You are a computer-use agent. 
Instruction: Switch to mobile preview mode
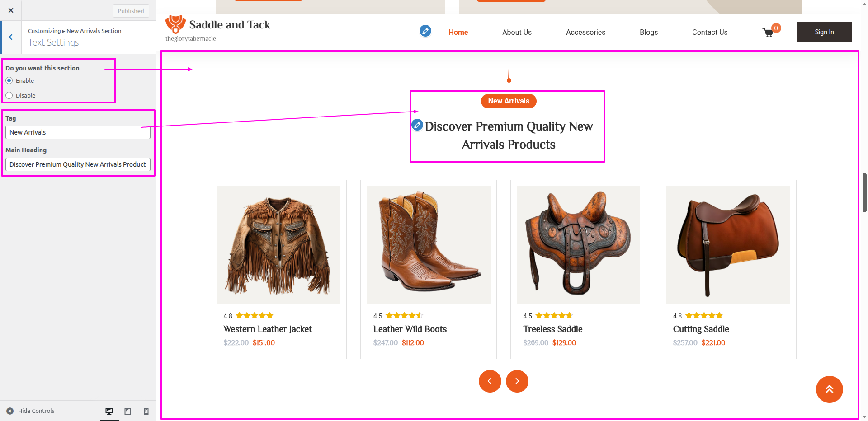(x=146, y=411)
